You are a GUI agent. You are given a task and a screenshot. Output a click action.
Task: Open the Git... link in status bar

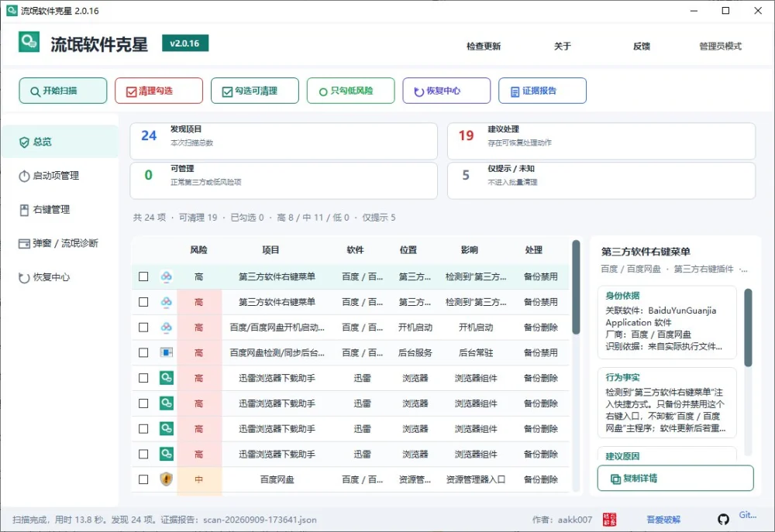[747, 515]
